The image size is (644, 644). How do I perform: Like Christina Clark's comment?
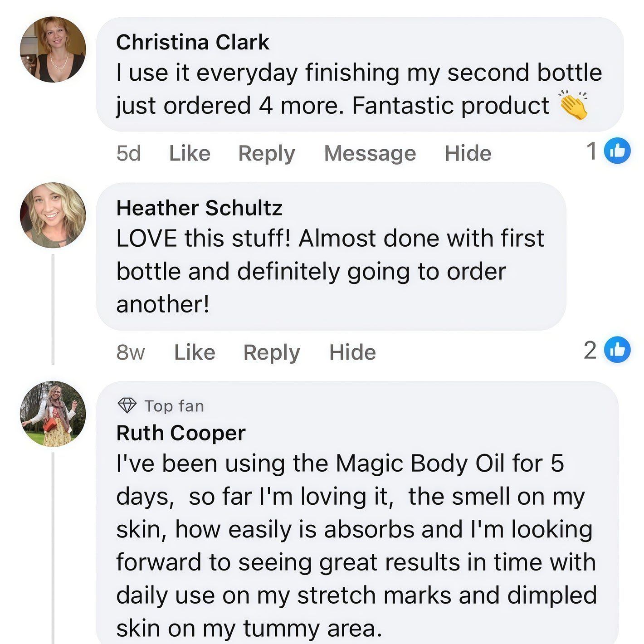click(x=190, y=153)
